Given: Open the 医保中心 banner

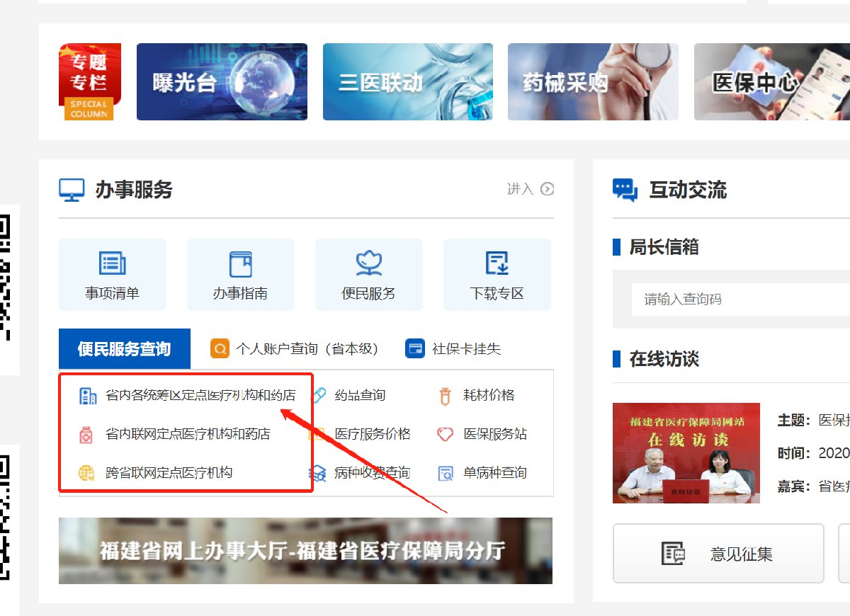Looking at the screenshot, I should tap(771, 81).
